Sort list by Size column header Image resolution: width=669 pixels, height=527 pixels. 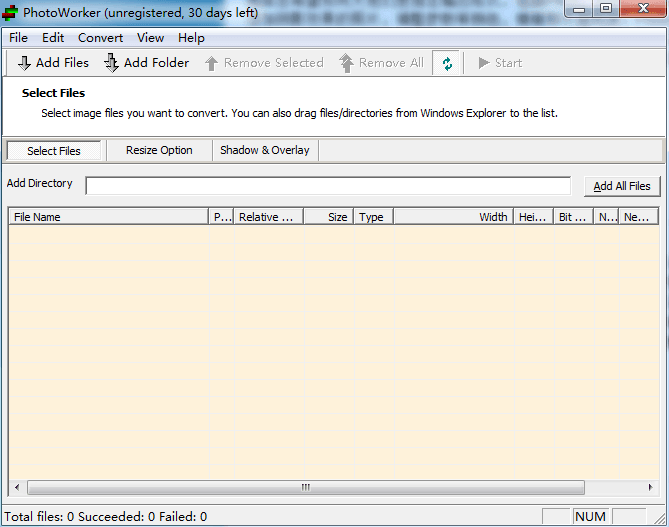point(328,217)
